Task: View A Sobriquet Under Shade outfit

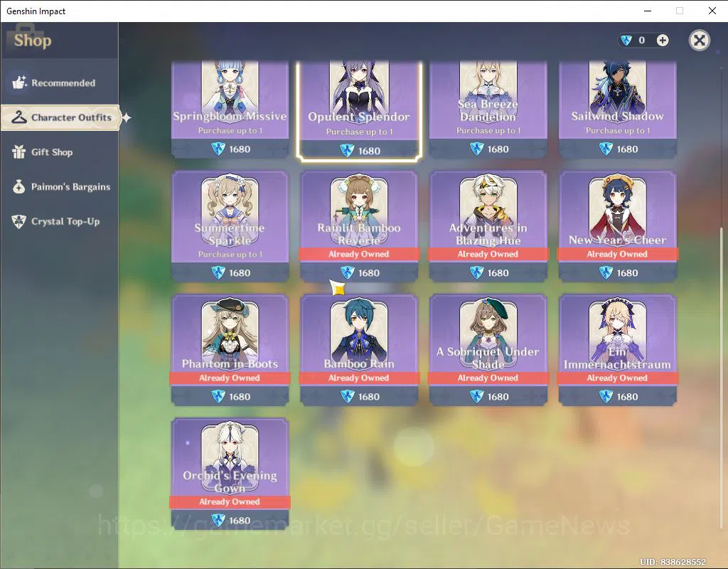Action: click(488, 350)
